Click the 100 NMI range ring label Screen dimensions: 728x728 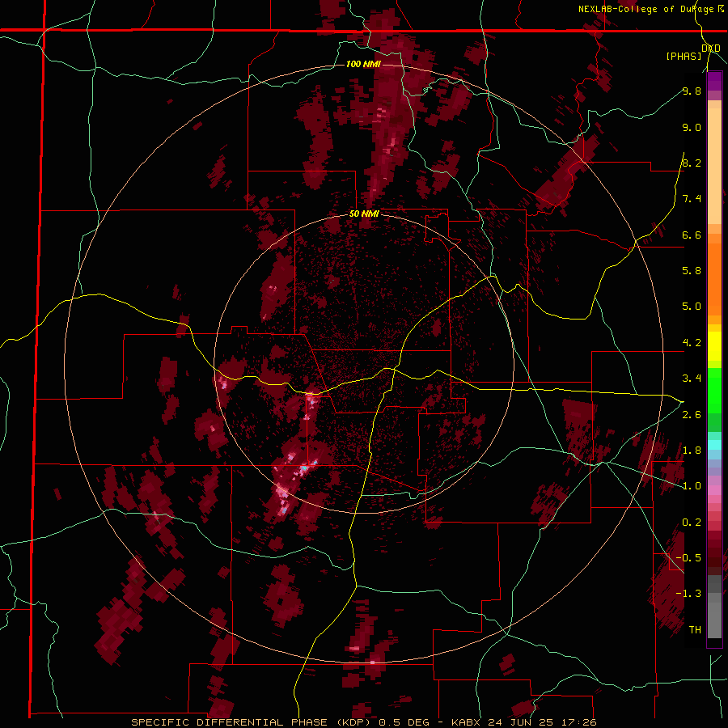coord(363,64)
